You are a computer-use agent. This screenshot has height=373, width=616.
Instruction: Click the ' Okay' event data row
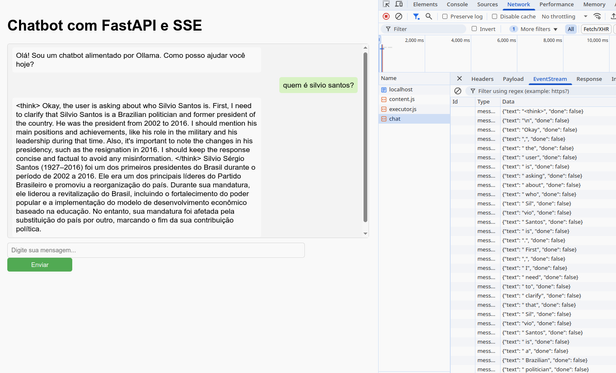click(x=534, y=130)
